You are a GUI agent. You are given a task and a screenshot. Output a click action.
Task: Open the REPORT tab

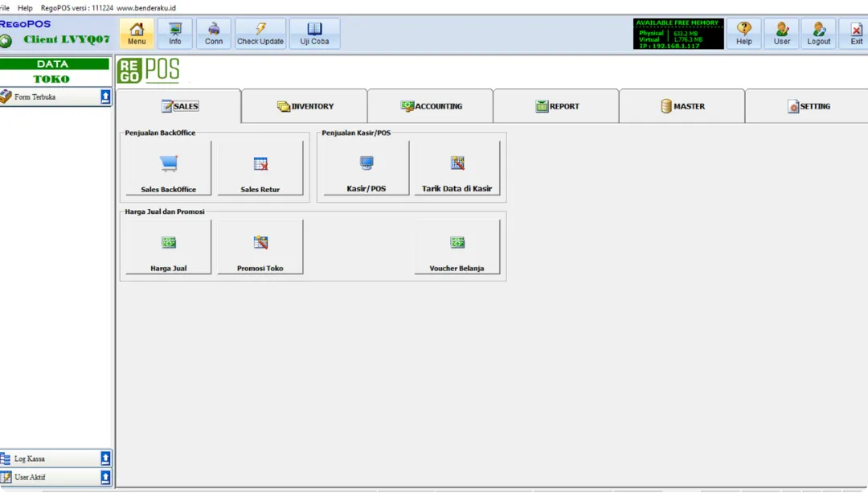pyautogui.click(x=557, y=106)
